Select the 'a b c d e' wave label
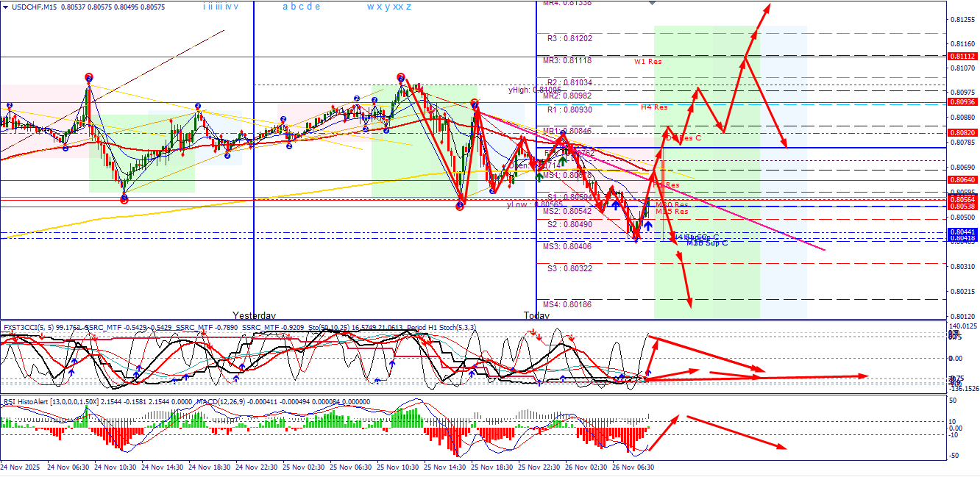Image resolution: width=980 pixels, height=477 pixels. coord(301,7)
